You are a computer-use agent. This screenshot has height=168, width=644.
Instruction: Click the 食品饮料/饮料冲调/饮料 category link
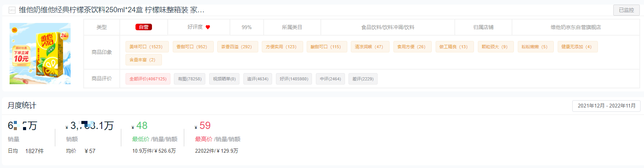[388, 27]
